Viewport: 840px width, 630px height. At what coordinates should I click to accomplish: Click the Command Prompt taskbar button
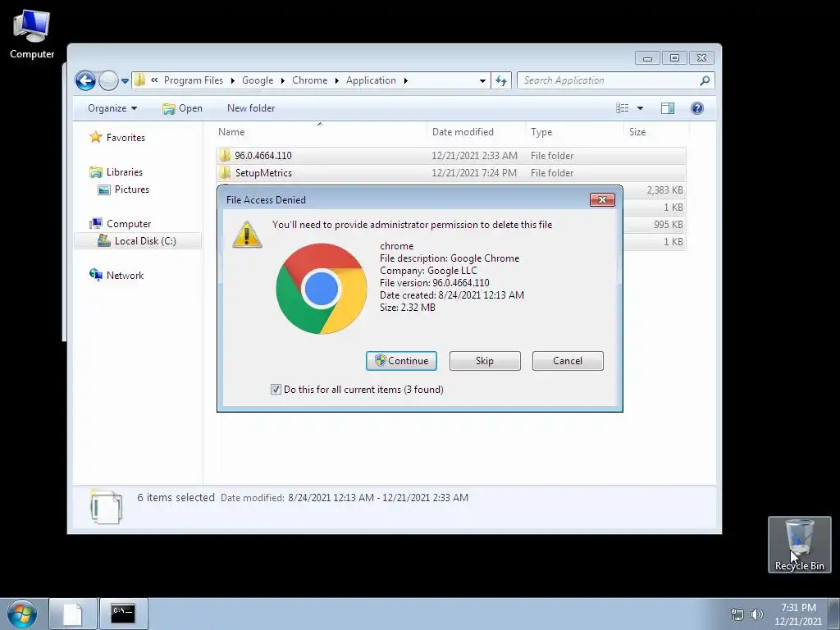pyautogui.click(x=123, y=614)
